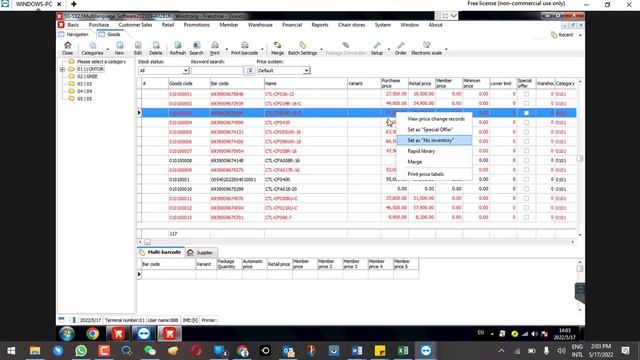This screenshot has width=640, height=360.
Task: Open Excel from Windows taskbar
Action: coord(402,351)
